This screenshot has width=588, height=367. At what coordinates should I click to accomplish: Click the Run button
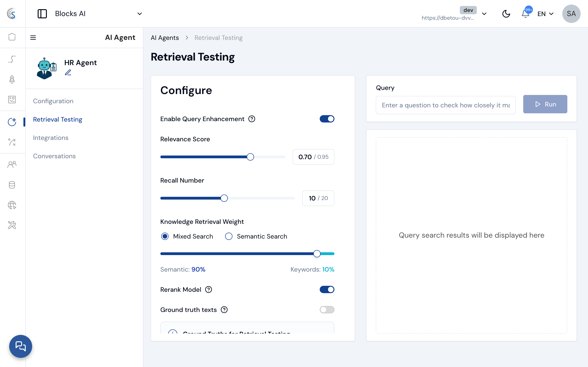pos(545,104)
